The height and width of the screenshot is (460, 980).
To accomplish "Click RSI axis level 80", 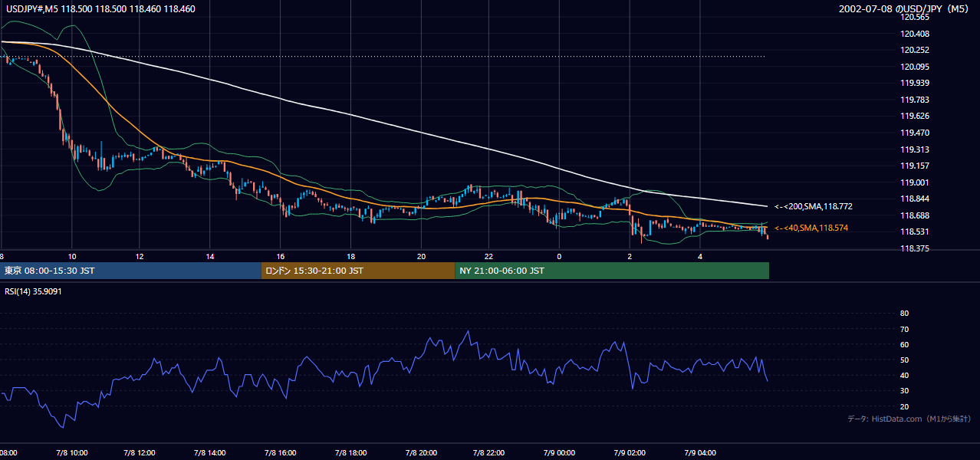I will click(x=904, y=314).
